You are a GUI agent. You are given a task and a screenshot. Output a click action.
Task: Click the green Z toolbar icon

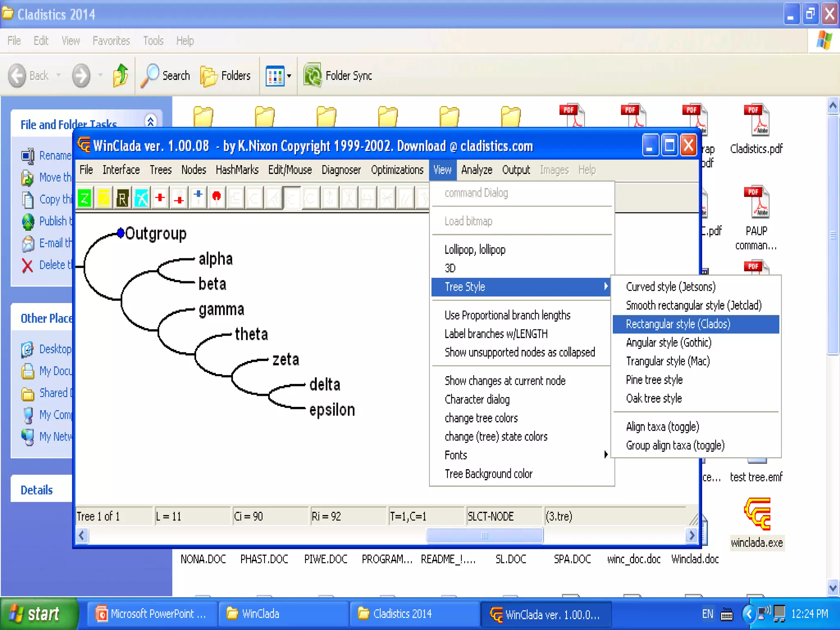click(x=85, y=199)
